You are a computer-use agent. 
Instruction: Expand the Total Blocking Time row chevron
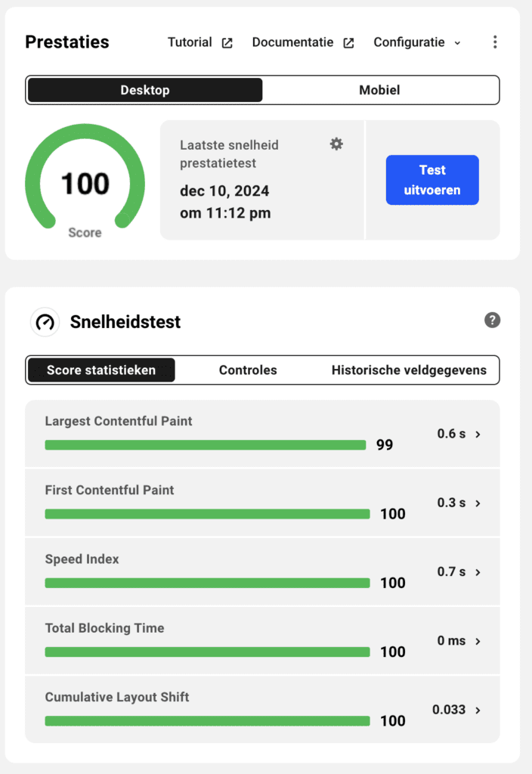478,641
